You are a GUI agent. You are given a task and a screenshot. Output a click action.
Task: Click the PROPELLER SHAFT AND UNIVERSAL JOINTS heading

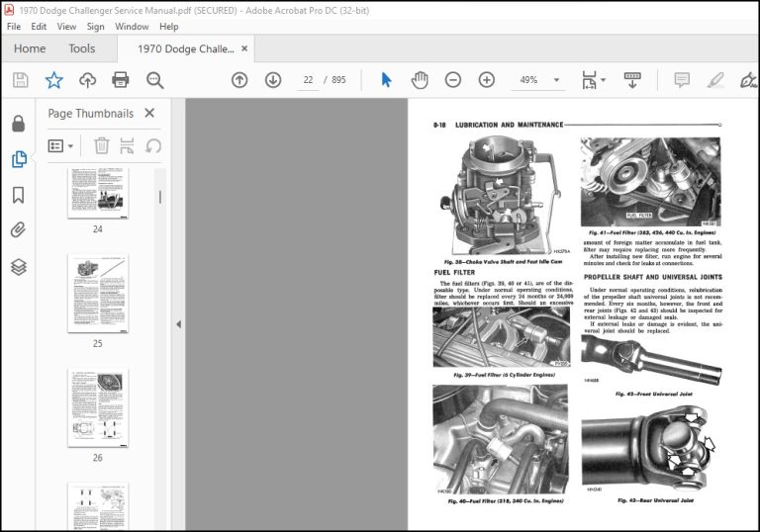653,277
